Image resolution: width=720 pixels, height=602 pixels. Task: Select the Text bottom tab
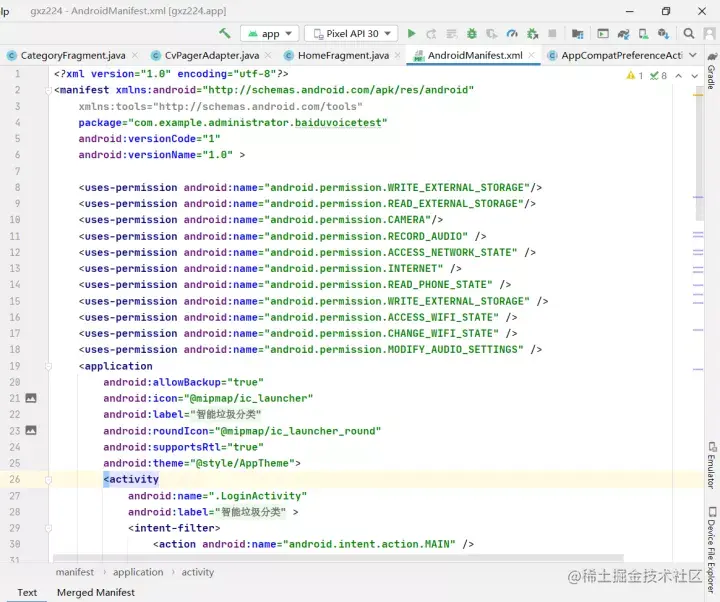[x=27, y=593]
